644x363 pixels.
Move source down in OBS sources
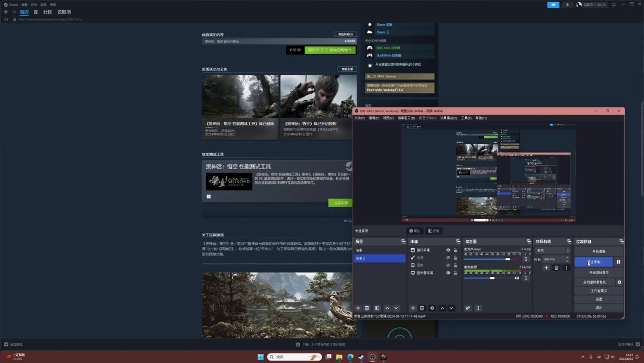pos(451,308)
